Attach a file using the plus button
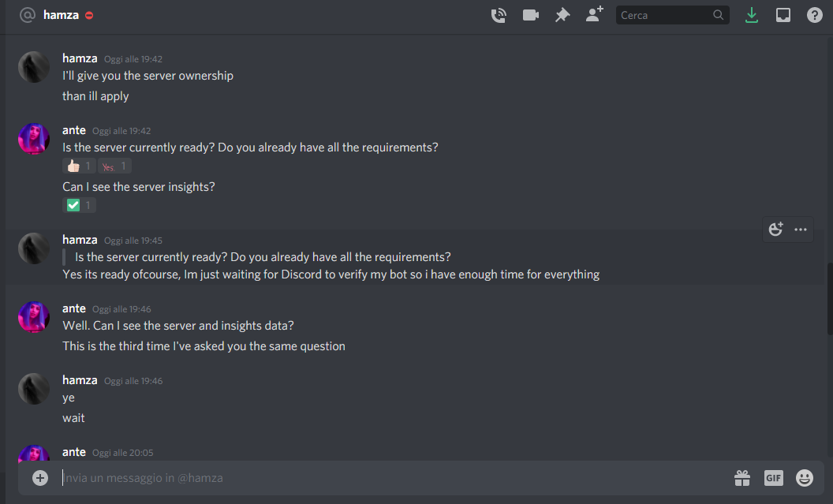 coord(39,477)
